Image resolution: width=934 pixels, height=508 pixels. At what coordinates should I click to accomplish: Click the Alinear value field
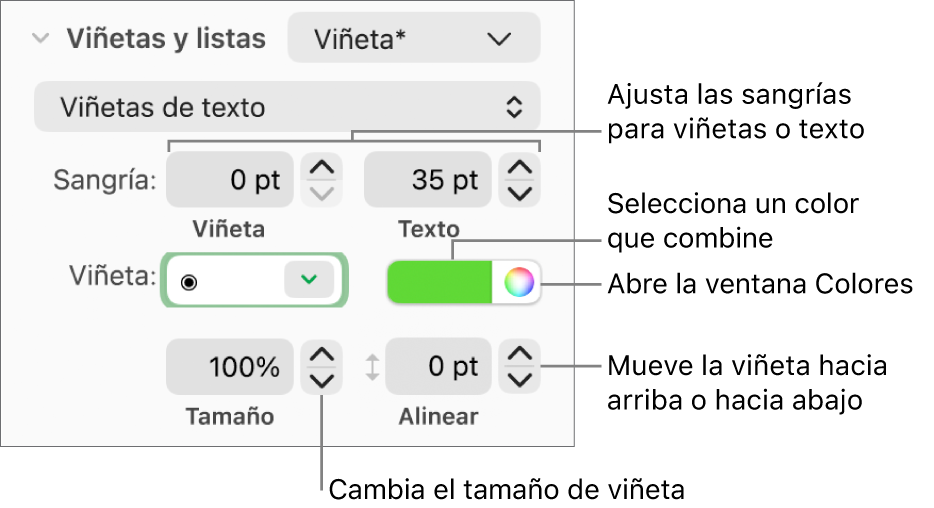pos(440,367)
